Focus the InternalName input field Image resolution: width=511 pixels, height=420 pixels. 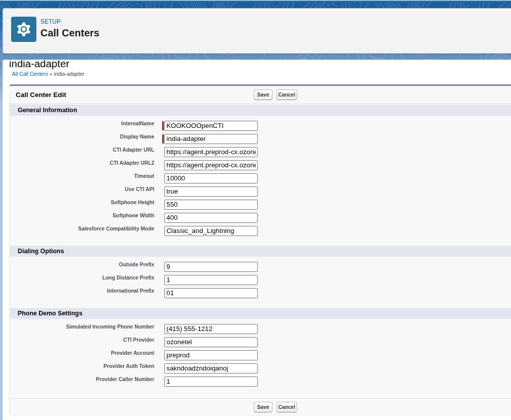point(211,126)
